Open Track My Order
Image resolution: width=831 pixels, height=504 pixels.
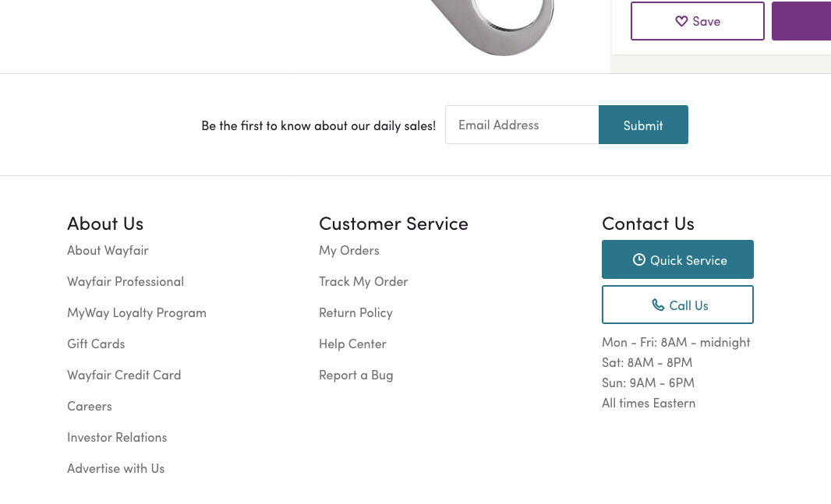(x=363, y=281)
